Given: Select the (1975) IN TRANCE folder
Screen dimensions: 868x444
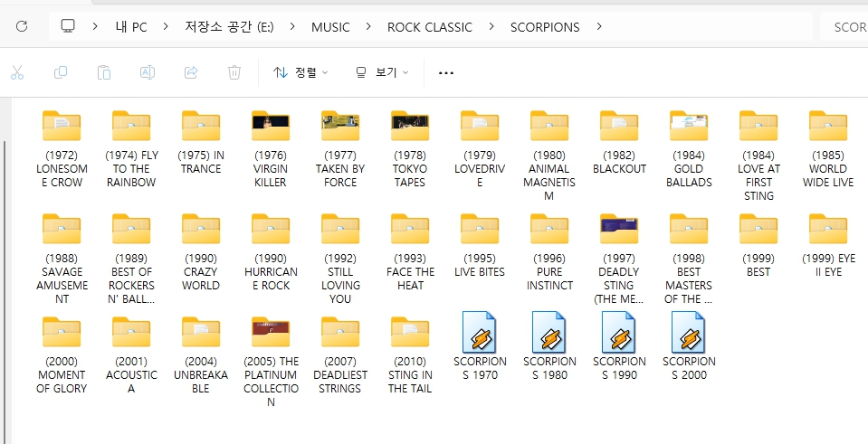Looking at the screenshot, I should click(201, 142).
